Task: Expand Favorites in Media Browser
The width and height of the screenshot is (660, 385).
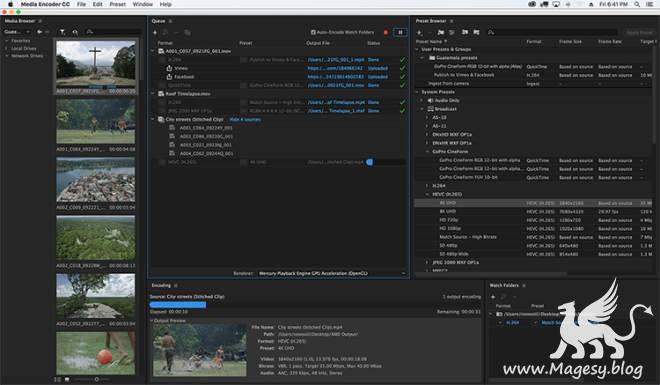Action: click(x=7, y=41)
